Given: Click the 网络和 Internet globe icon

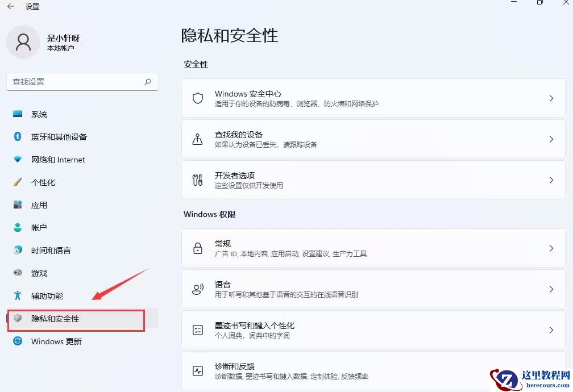Looking at the screenshot, I should 18,160.
